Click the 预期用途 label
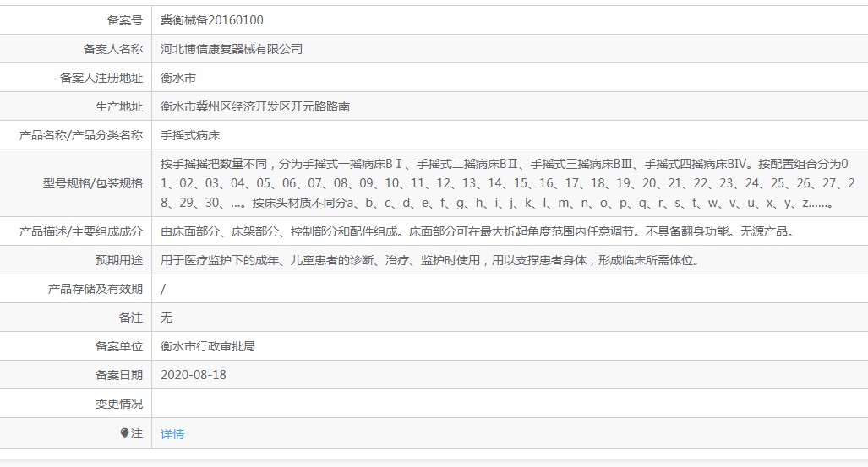The image size is (868, 467). 119,261
